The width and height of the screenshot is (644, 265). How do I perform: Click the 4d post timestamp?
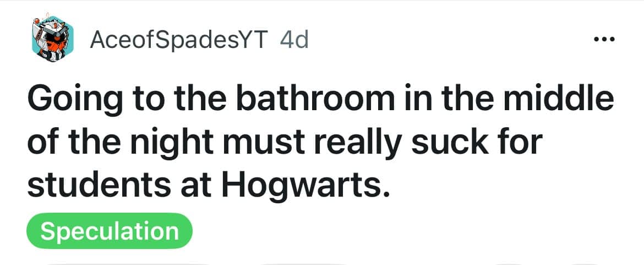[294, 40]
